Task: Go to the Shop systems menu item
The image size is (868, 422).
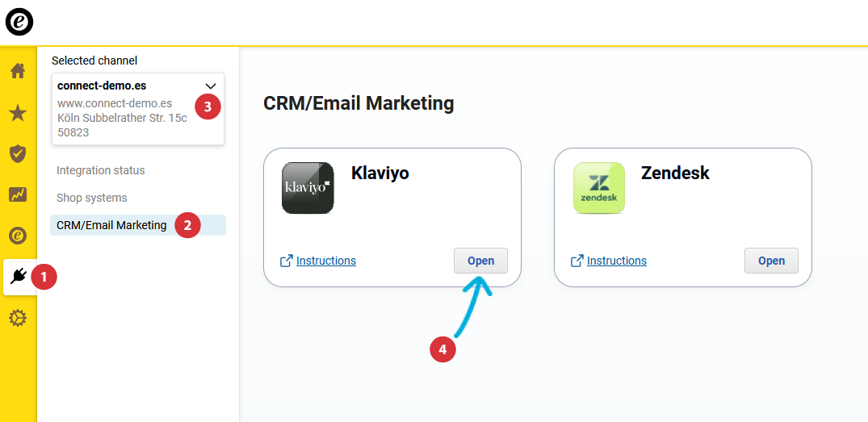Action: click(x=92, y=198)
